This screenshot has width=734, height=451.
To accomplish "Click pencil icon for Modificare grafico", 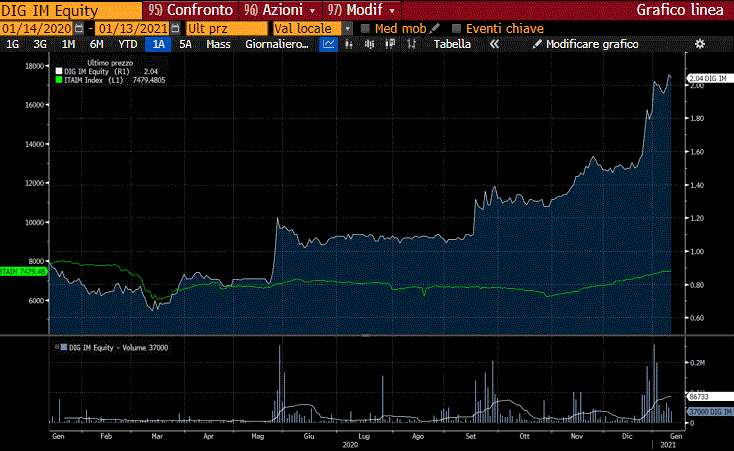I will [538, 44].
